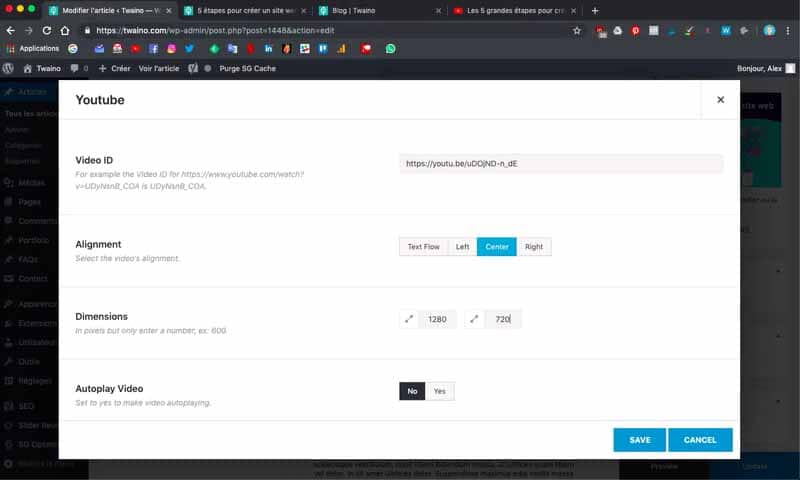Image resolution: width=800 pixels, height=480 pixels.
Task: Open the Google Drive extension
Action: click(x=617, y=31)
